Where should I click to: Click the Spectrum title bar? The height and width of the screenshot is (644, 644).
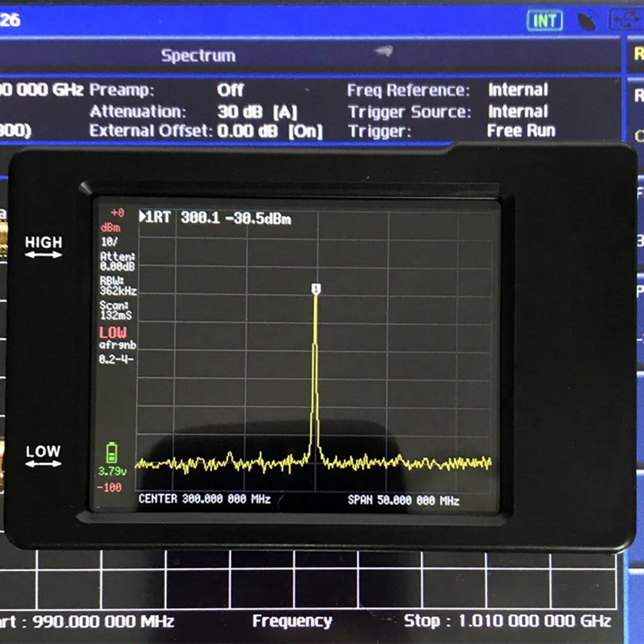198,55
